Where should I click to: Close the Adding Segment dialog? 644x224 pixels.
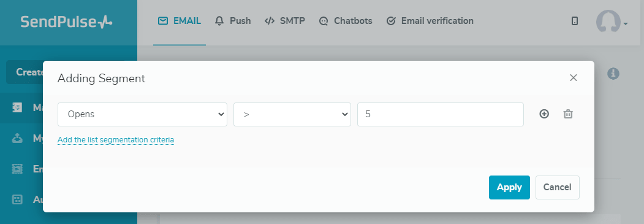(574, 78)
